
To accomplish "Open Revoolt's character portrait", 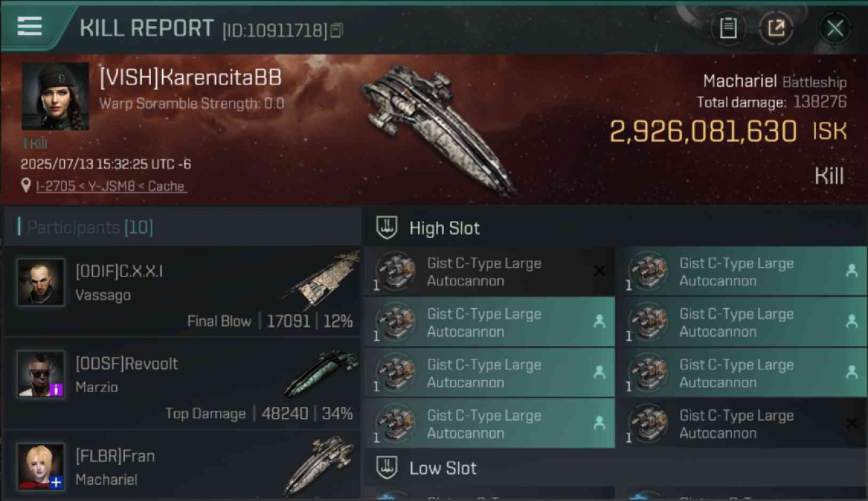I will coord(41,374).
